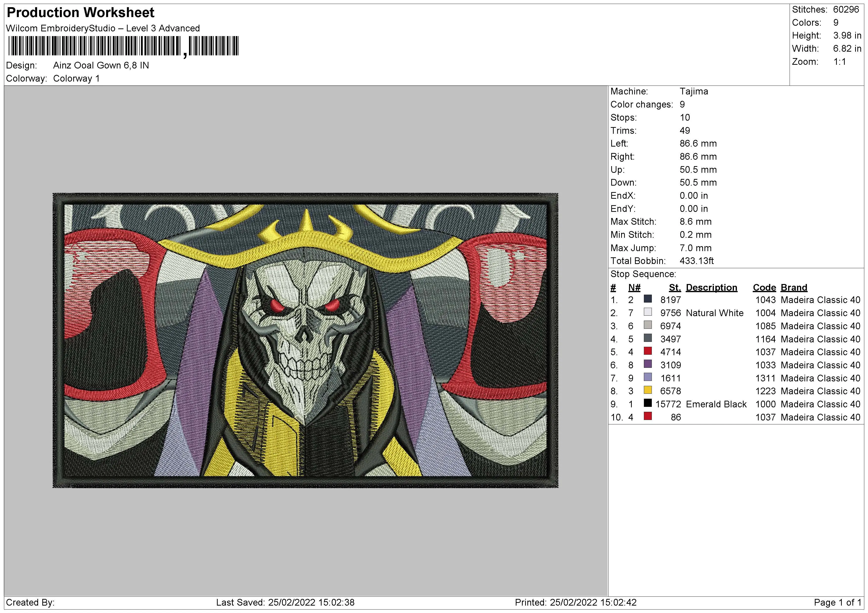Click the 'Code' column header
This screenshot has width=868, height=613.
(x=764, y=288)
